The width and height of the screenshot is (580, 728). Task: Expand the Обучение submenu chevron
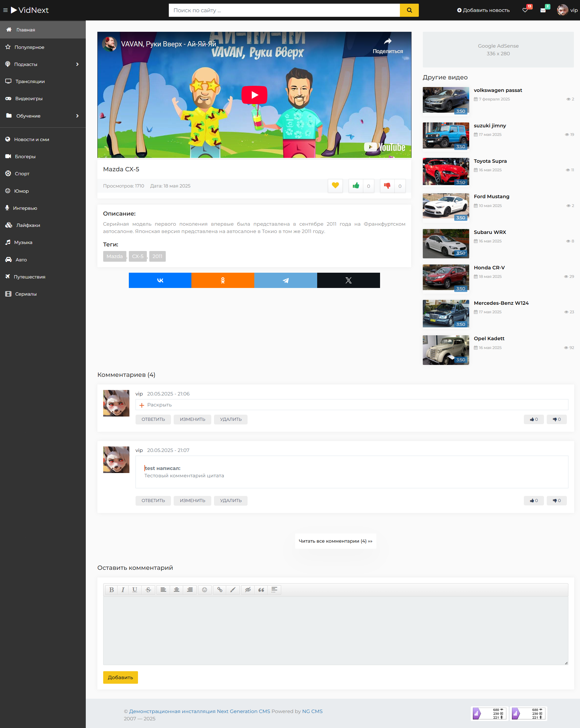coord(77,116)
